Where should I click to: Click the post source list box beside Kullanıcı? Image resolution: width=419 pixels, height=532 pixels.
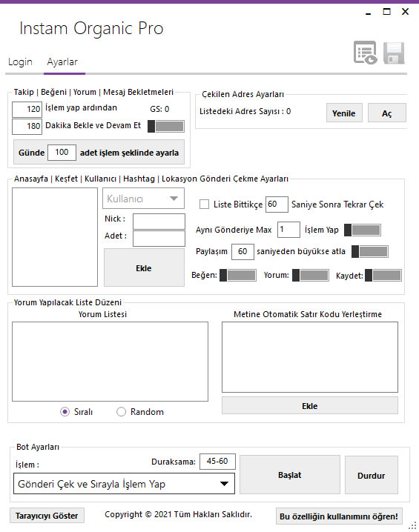(55, 237)
